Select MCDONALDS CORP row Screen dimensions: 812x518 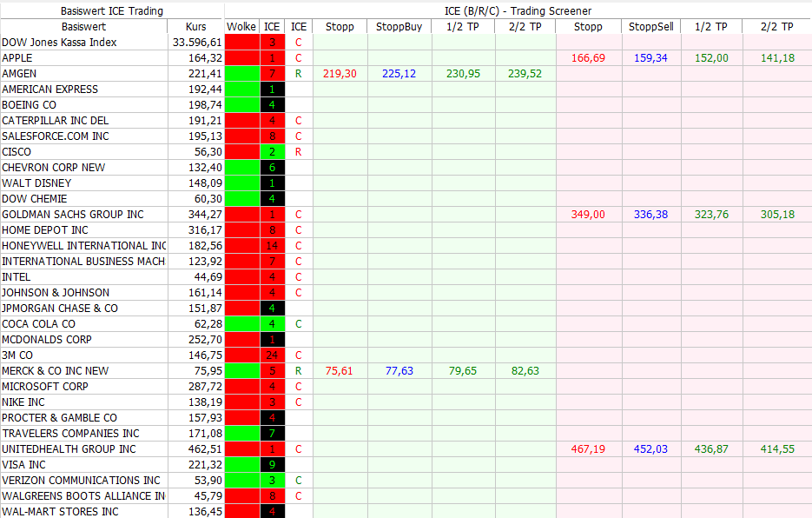pos(47,340)
